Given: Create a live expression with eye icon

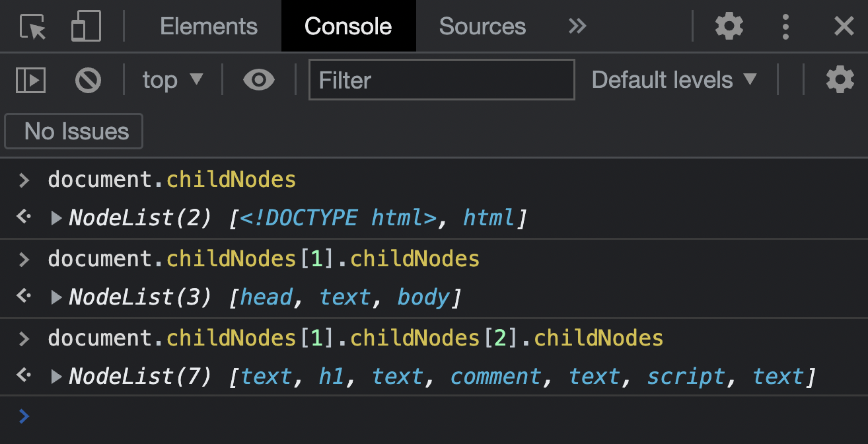Looking at the screenshot, I should [258, 81].
